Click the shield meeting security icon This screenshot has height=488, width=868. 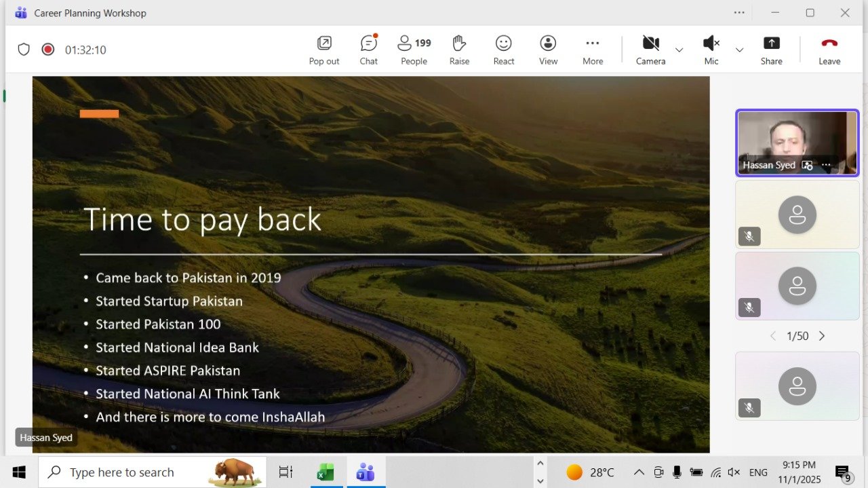24,50
